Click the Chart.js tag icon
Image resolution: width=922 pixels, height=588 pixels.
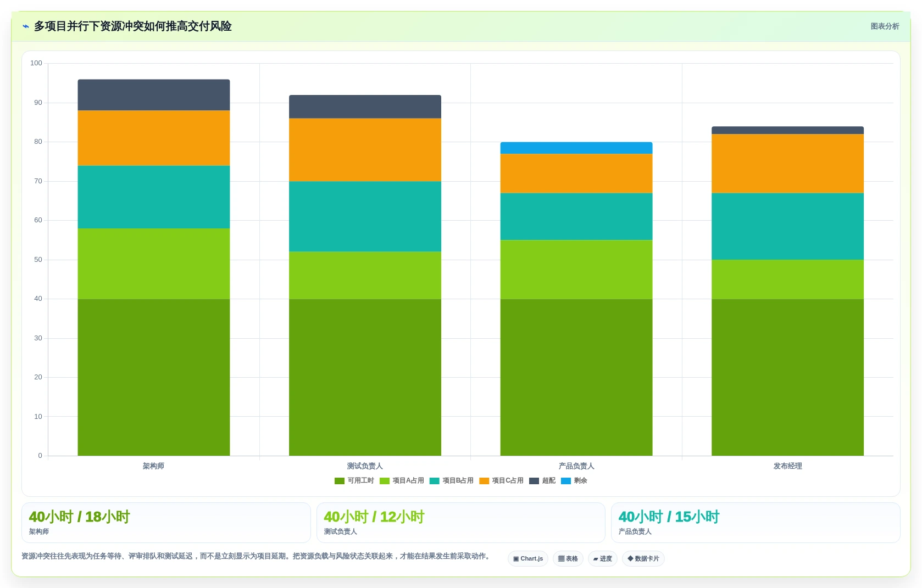pos(516,559)
